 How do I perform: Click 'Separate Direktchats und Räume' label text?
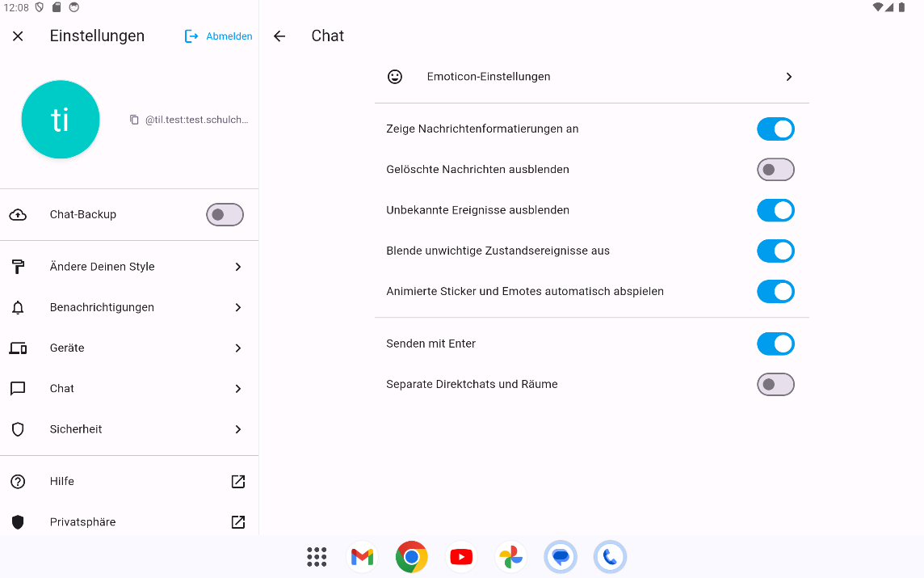[472, 385]
